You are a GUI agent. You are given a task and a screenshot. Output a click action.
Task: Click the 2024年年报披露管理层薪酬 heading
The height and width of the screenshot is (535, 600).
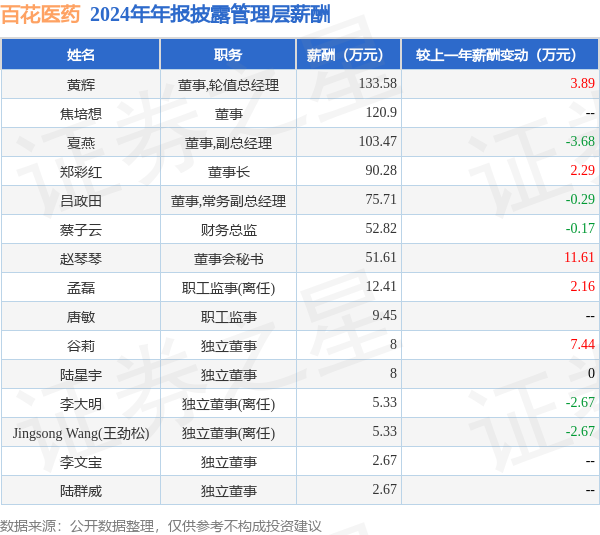pos(210,15)
